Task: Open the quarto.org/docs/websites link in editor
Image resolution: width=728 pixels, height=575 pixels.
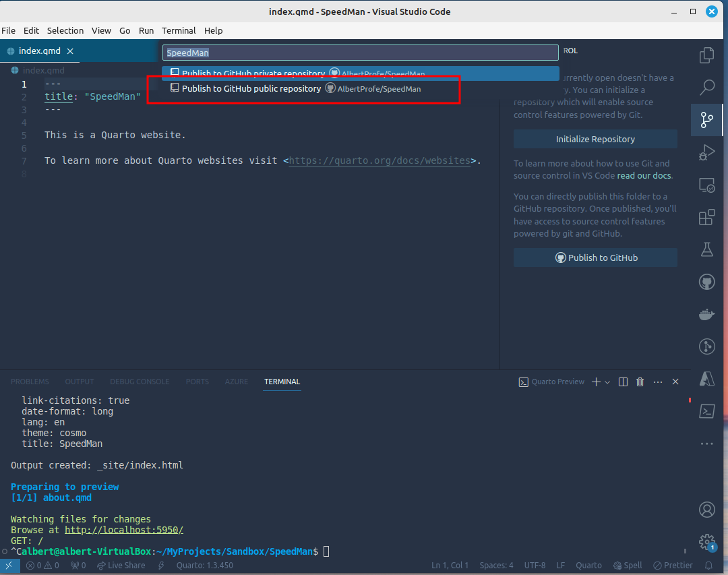Action: pyautogui.click(x=380, y=160)
